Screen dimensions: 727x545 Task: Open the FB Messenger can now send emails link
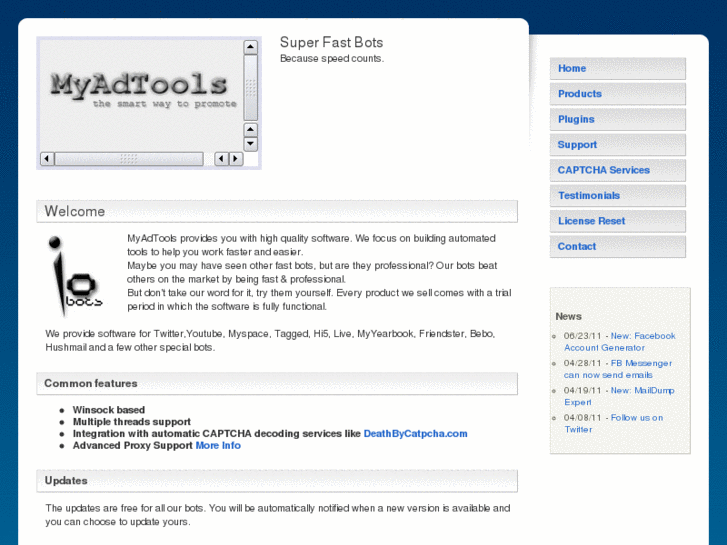(x=618, y=369)
